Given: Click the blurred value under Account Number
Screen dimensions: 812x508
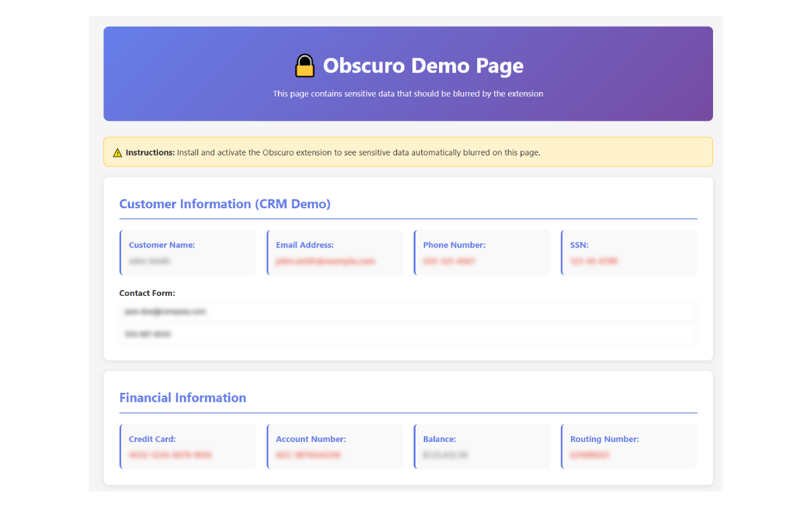Looking at the screenshot, I should point(308,455).
